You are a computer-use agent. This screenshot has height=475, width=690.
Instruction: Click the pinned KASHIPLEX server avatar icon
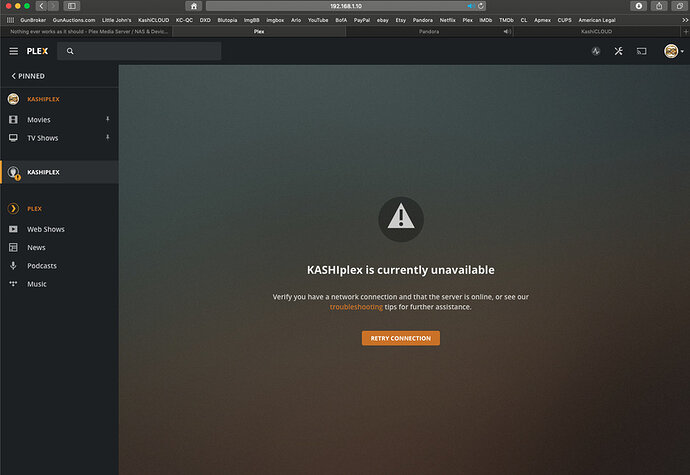point(13,99)
